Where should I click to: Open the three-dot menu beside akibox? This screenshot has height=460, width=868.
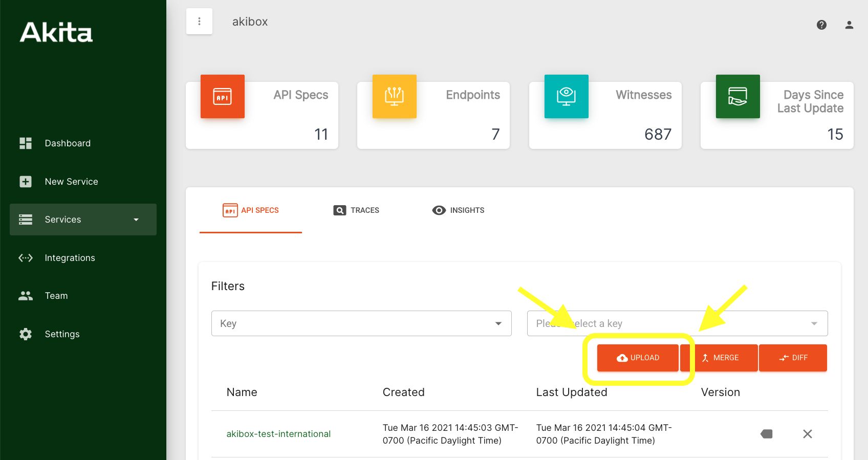coord(199,21)
